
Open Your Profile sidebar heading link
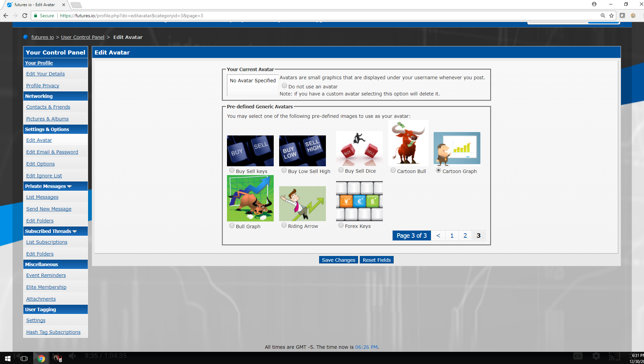point(39,63)
